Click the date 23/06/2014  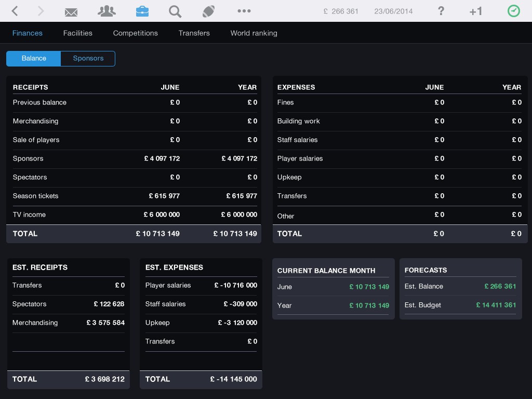coord(393,11)
